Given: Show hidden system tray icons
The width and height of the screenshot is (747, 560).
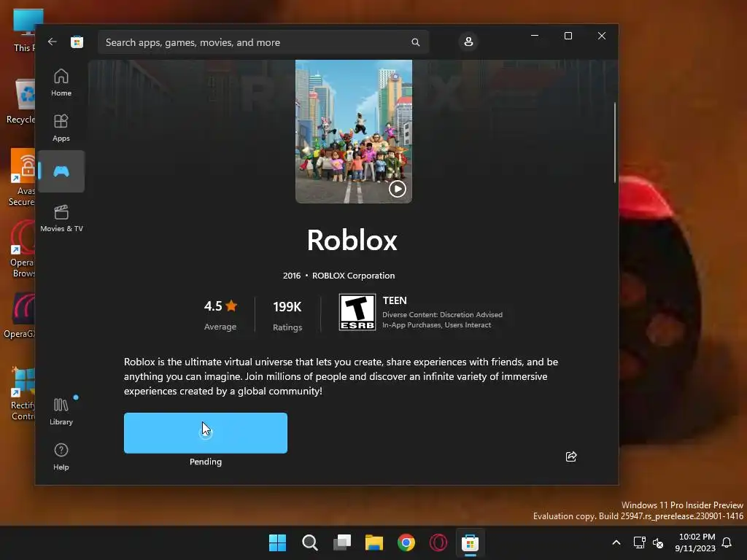Looking at the screenshot, I should click(x=616, y=542).
